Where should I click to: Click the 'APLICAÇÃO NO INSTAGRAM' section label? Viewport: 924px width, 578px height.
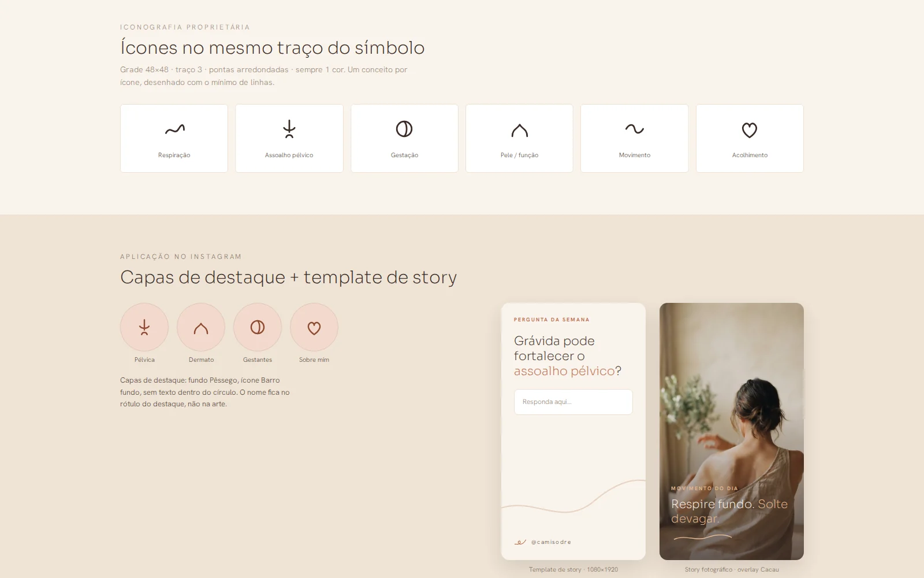point(181,257)
